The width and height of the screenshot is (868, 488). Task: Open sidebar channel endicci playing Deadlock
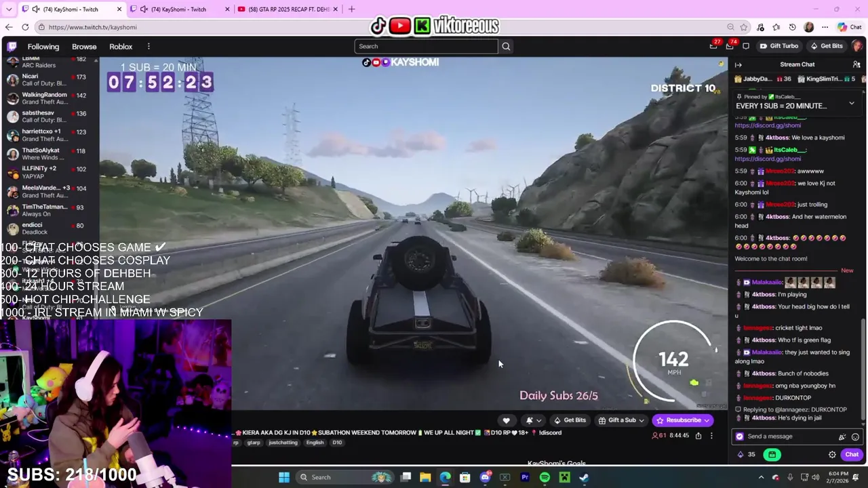(50, 228)
